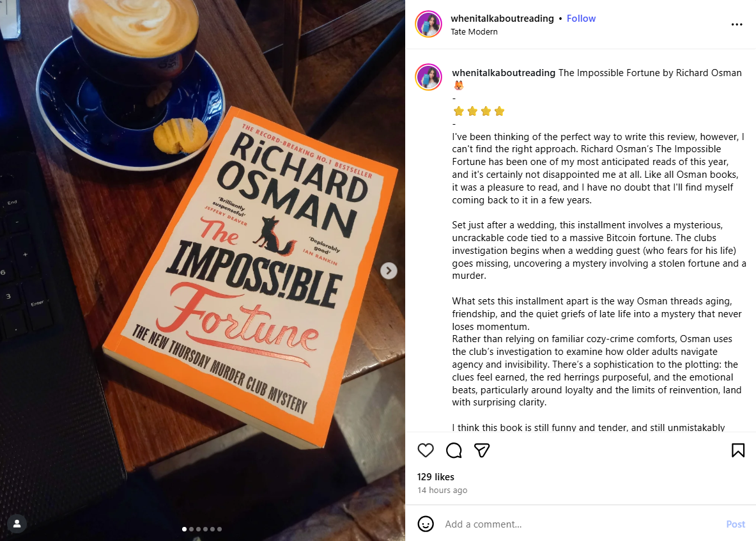
Task: Share the post using paper plane icon
Action: point(482,450)
